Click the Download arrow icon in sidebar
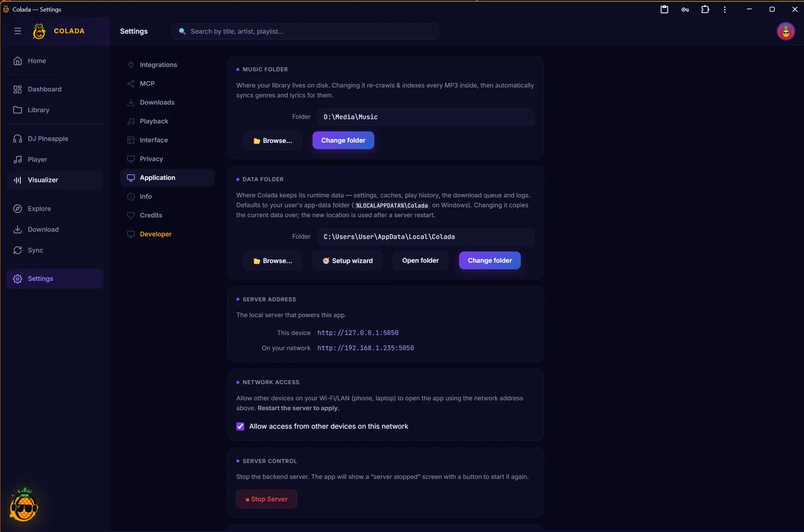This screenshot has width=804, height=532. pos(18,229)
